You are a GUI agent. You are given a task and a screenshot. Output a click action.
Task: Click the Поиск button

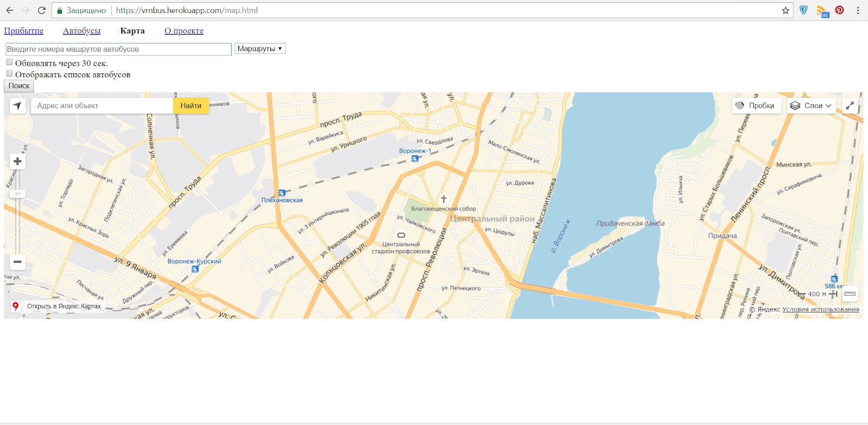click(x=19, y=86)
